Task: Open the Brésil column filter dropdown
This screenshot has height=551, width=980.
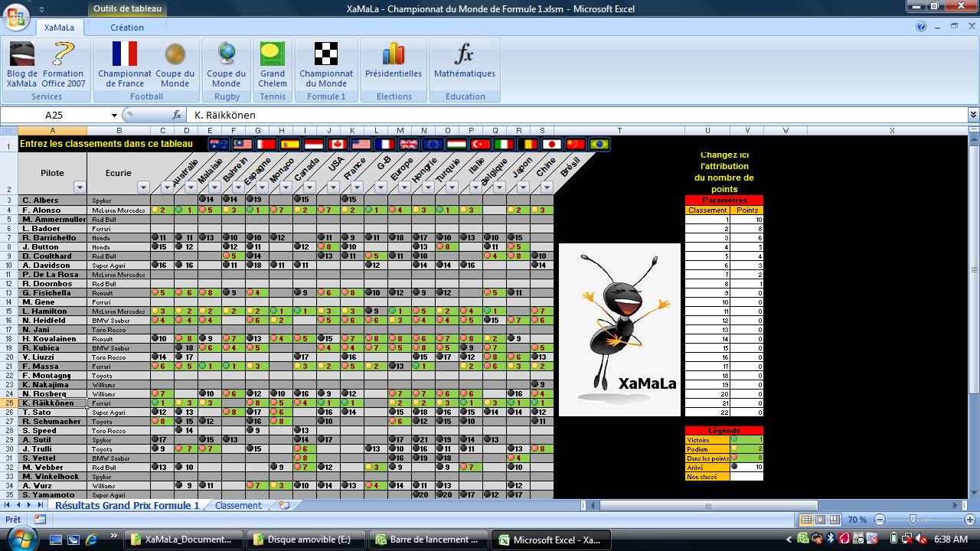Action: click(x=547, y=187)
